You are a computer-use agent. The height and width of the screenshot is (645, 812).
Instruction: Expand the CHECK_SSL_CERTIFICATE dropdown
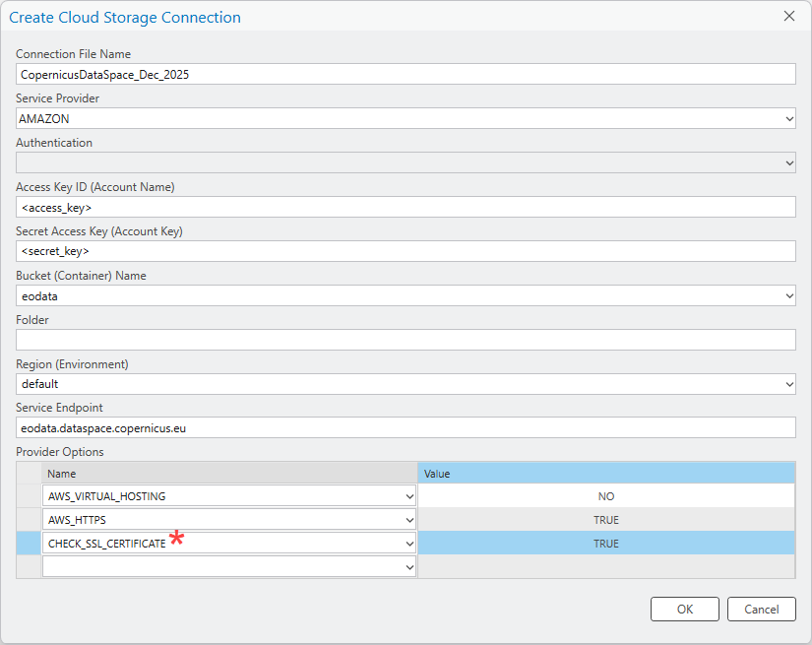pyautogui.click(x=406, y=543)
